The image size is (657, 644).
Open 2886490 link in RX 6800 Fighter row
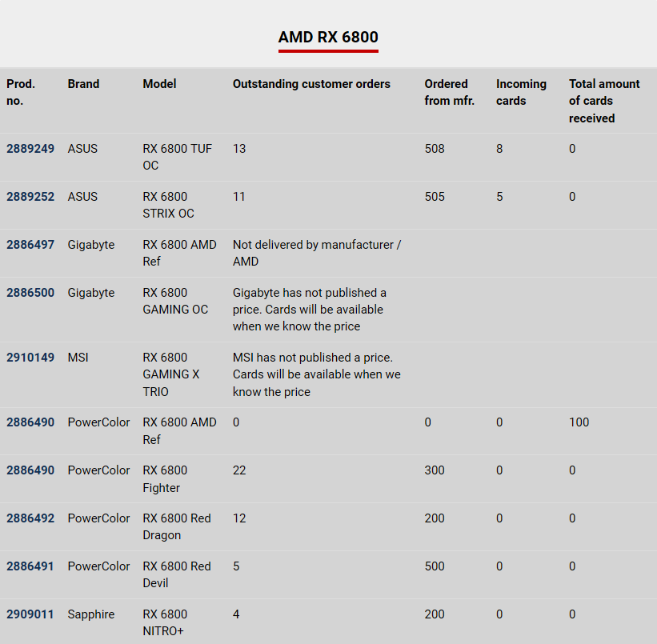click(x=30, y=470)
